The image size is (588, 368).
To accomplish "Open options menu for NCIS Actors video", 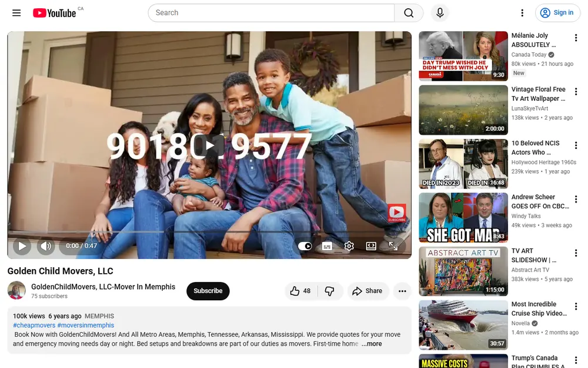I will (x=576, y=145).
